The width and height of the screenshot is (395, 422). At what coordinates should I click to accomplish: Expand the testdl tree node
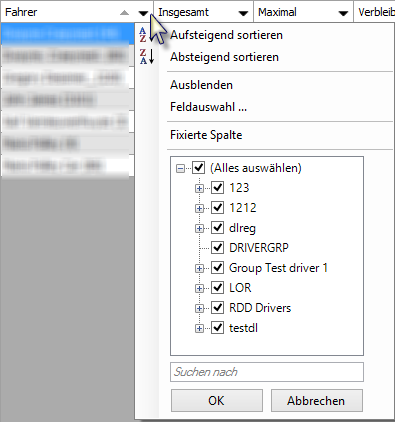(199, 329)
